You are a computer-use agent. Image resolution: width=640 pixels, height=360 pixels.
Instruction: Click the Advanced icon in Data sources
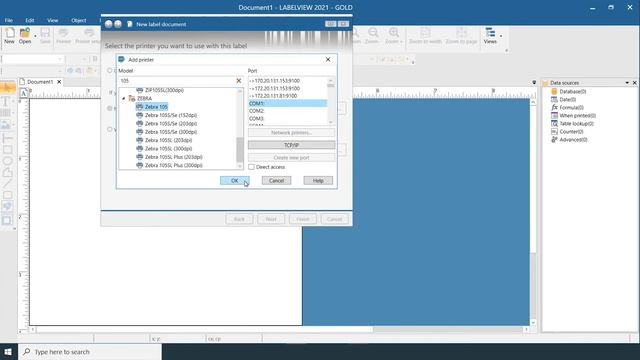554,140
